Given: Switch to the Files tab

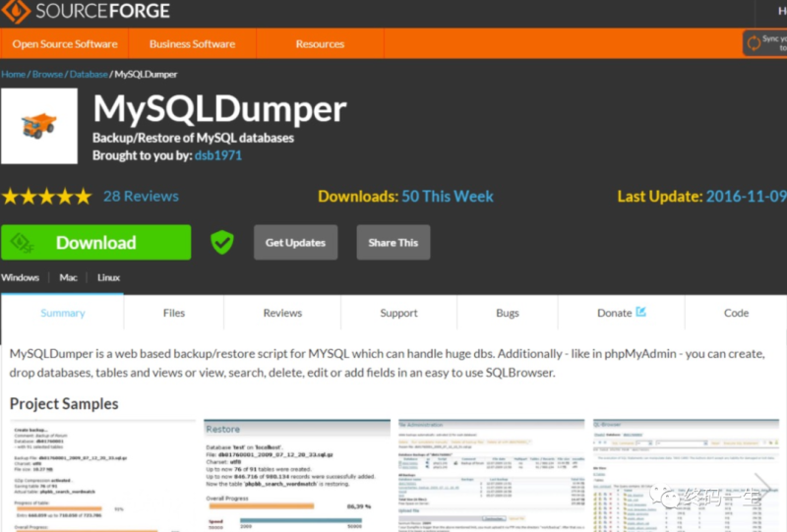Looking at the screenshot, I should coord(174,313).
